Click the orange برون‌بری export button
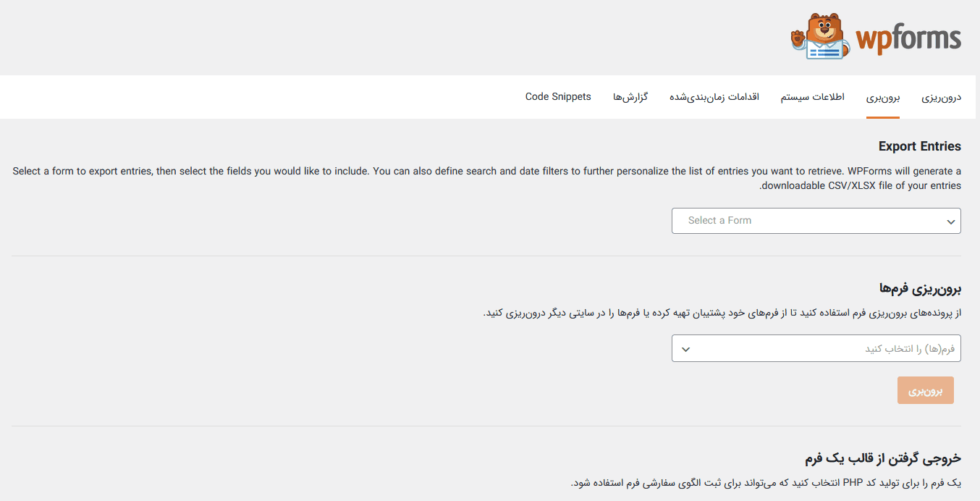 point(926,391)
